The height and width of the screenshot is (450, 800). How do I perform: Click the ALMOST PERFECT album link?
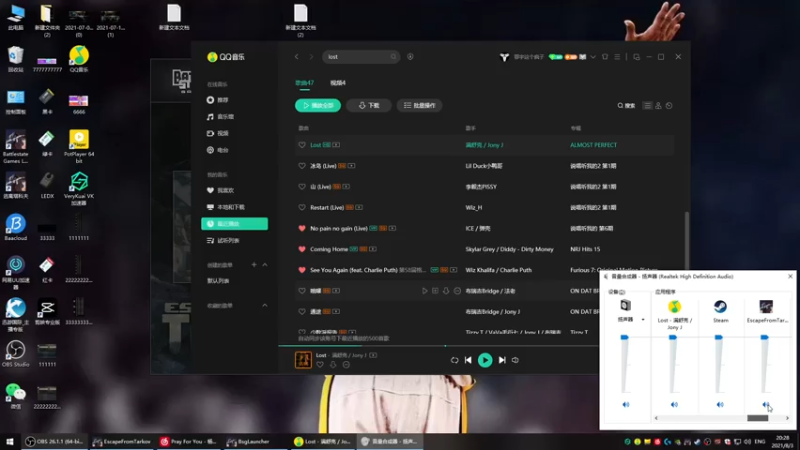[x=593, y=145]
